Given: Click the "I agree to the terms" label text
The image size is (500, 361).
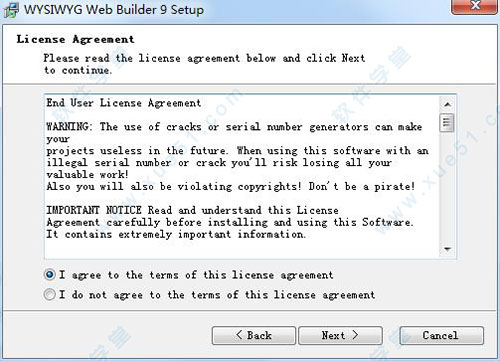Looking at the screenshot, I should point(196,275).
